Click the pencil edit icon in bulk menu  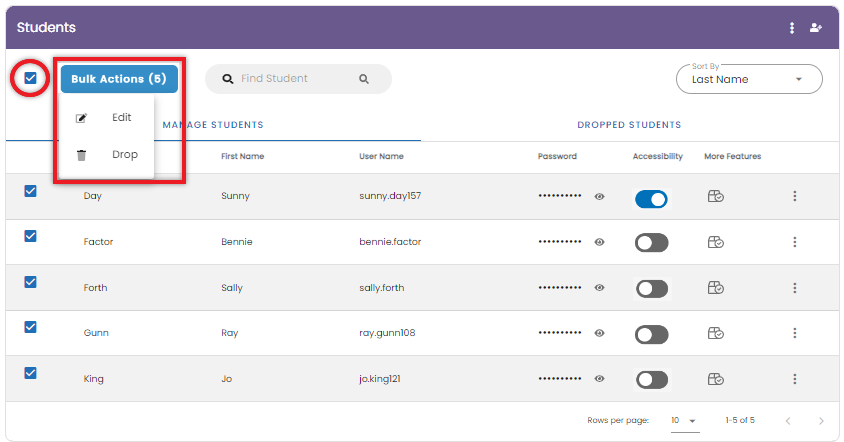[x=81, y=118]
